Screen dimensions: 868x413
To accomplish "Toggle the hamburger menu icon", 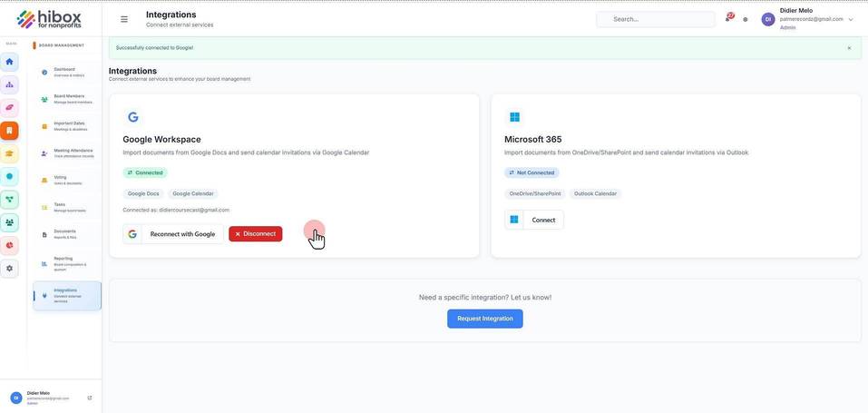I will (124, 19).
